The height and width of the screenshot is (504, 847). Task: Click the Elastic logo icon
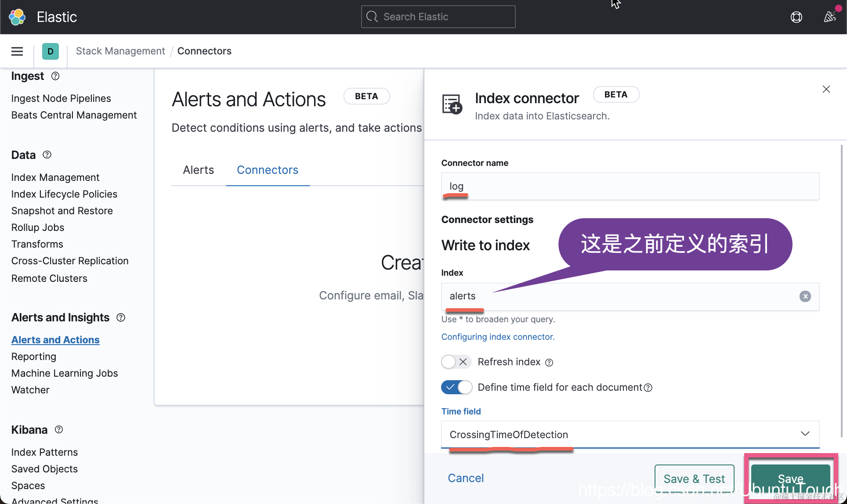(x=17, y=17)
